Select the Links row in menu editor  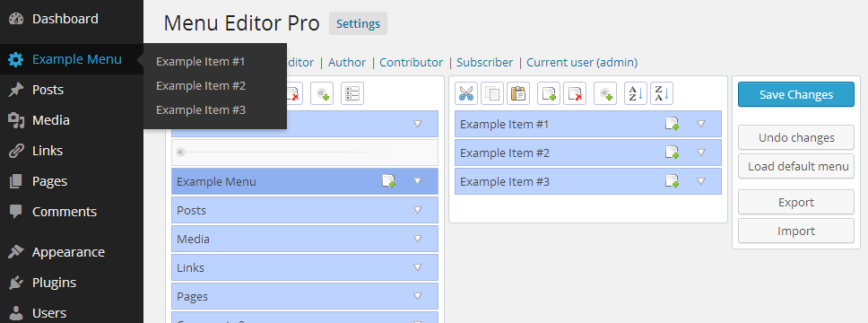coord(305,267)
